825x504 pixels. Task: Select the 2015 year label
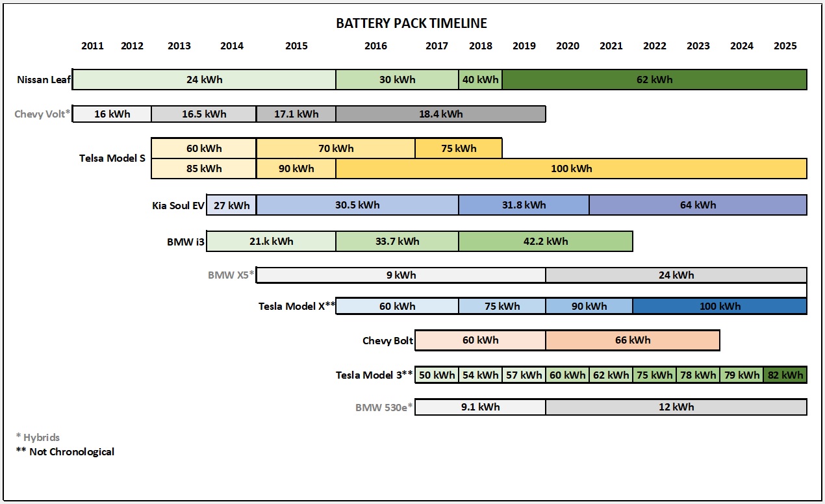coord(296,45)
